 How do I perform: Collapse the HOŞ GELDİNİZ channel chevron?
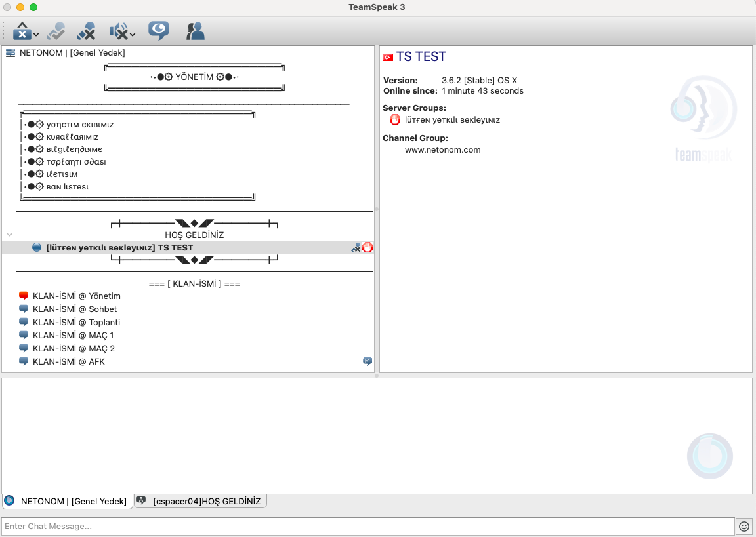click(9, 235)
